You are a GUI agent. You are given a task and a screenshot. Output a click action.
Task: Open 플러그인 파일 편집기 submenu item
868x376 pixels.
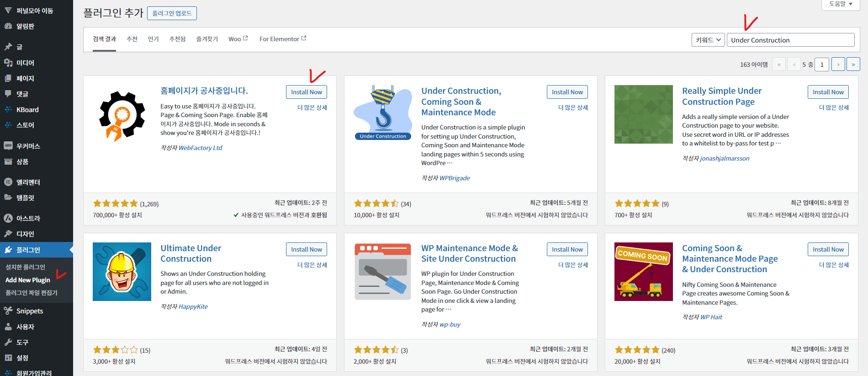tap(32, 293)
